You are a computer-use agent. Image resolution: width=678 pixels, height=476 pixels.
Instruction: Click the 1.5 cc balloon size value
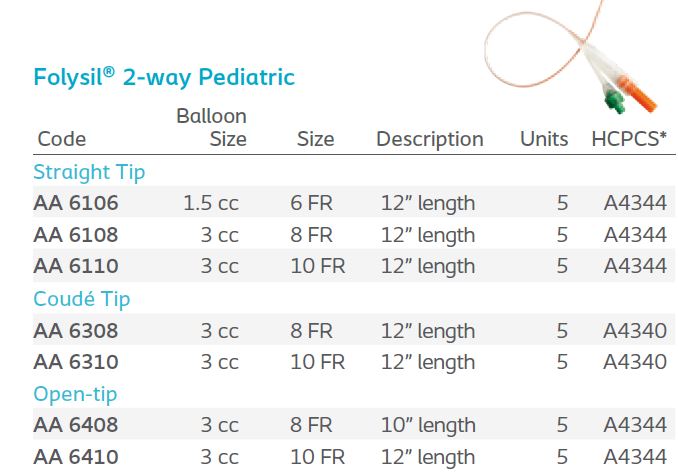pyautogui.click(x=210, y=204)
